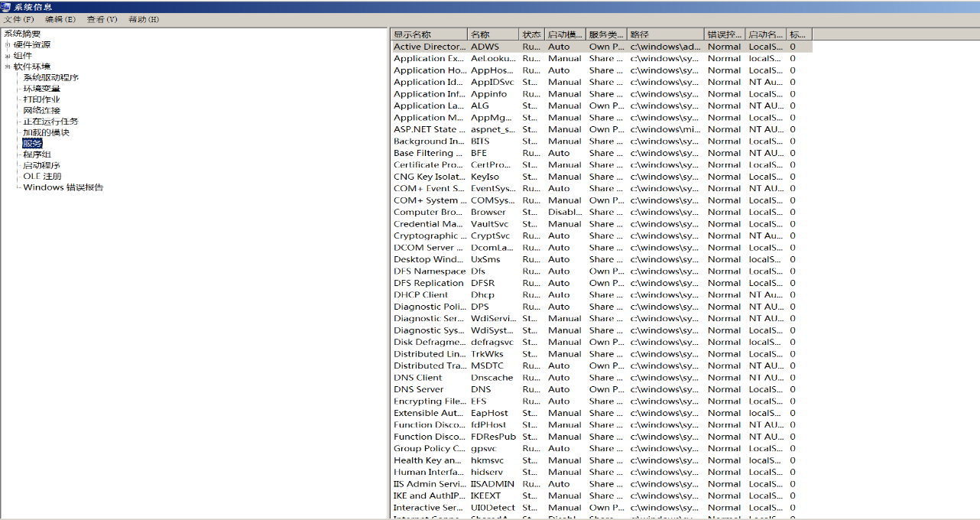
Task: Sort by 名称 column header
Action: (x=493, y=34)
